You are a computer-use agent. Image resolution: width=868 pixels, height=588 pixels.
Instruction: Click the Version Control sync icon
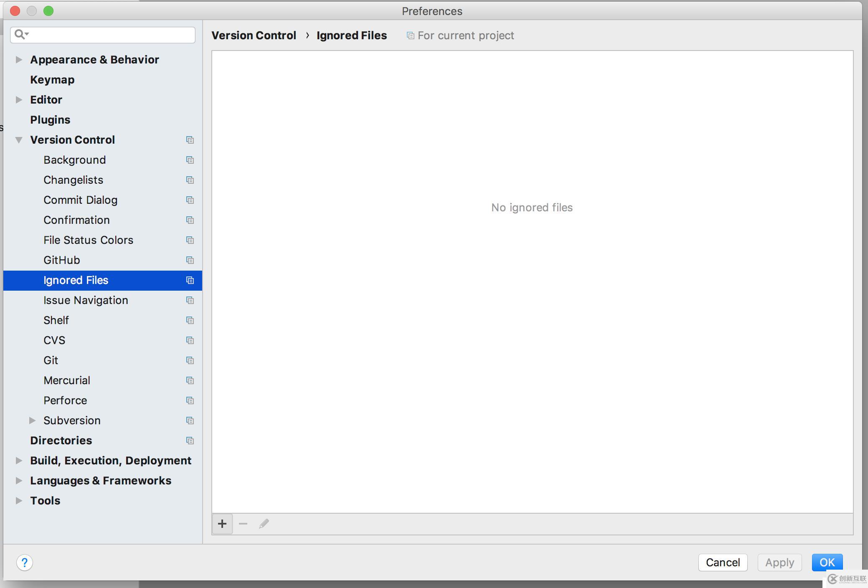tap(190, 139)
